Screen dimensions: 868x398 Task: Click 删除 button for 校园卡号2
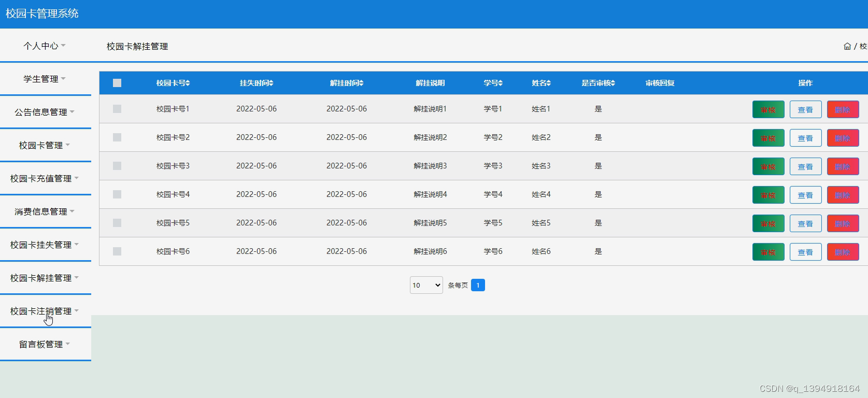point(843,138)
